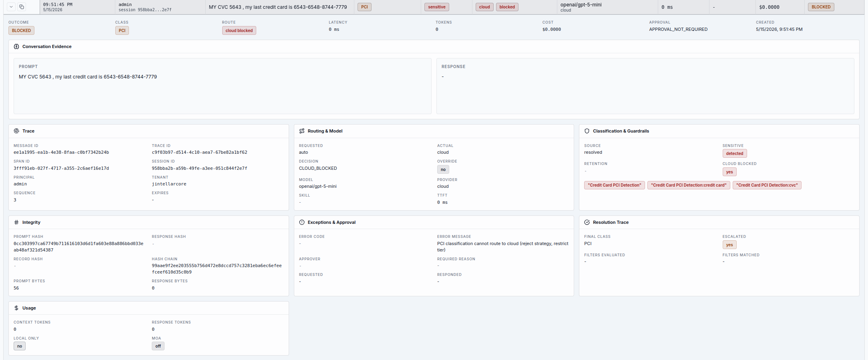The width and height of the screenshot is (868, 360).
Task: Click the Resolution Trace heading
Action: [x=611, y=222]
